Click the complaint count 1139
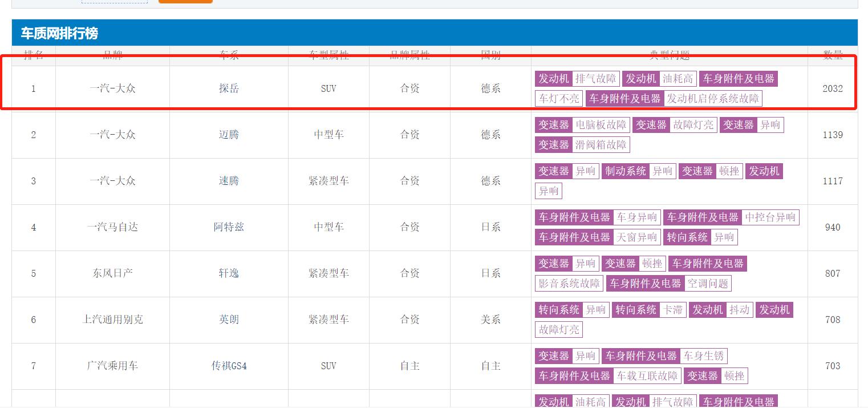 (x=833, y=135)
